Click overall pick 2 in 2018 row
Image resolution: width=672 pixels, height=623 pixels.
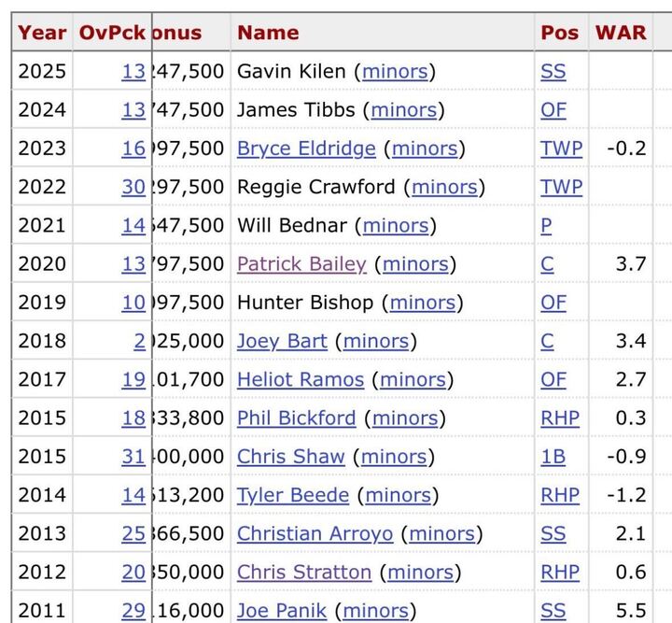click(139, 341)
